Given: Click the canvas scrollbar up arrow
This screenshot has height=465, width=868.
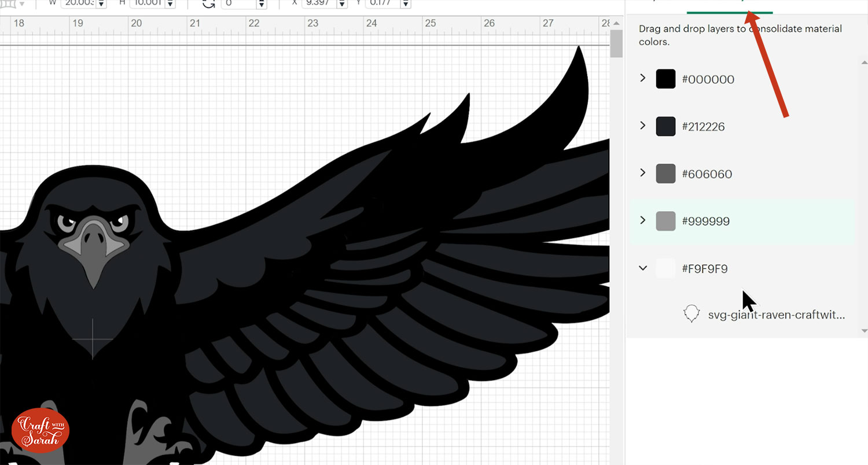Looking at the screenshot, I should click(616, 23).
